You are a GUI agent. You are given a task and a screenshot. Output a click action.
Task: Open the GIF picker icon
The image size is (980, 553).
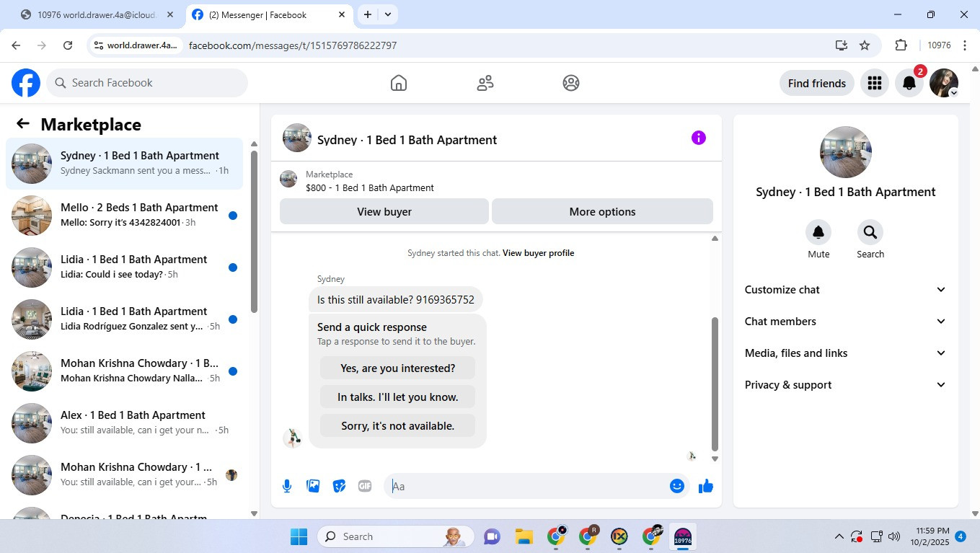tap(365, 486)
